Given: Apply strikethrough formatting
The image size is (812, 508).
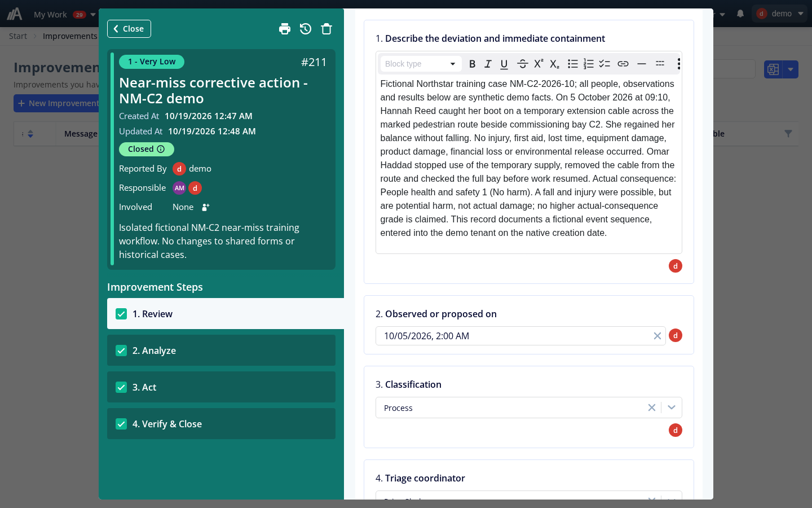Looking at the screenshot, I should [523, 64].
